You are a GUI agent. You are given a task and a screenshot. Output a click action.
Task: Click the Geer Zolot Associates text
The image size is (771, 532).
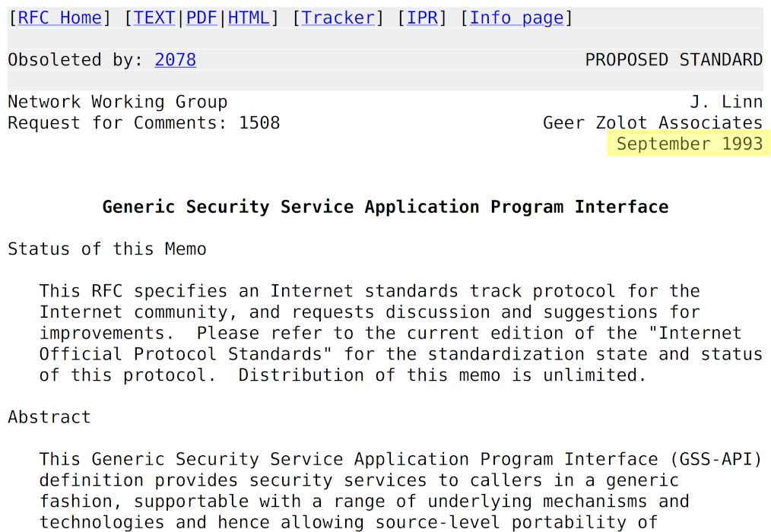(652, 123)
